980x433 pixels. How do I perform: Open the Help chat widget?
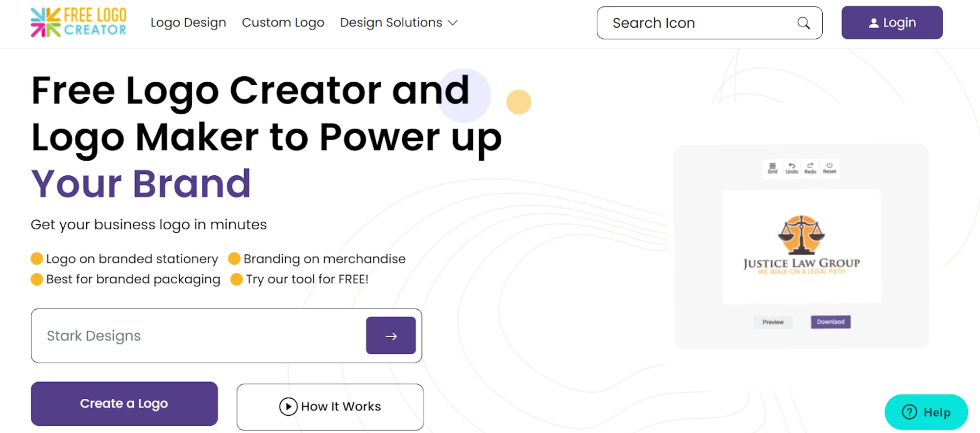click(x=926, y=412)
